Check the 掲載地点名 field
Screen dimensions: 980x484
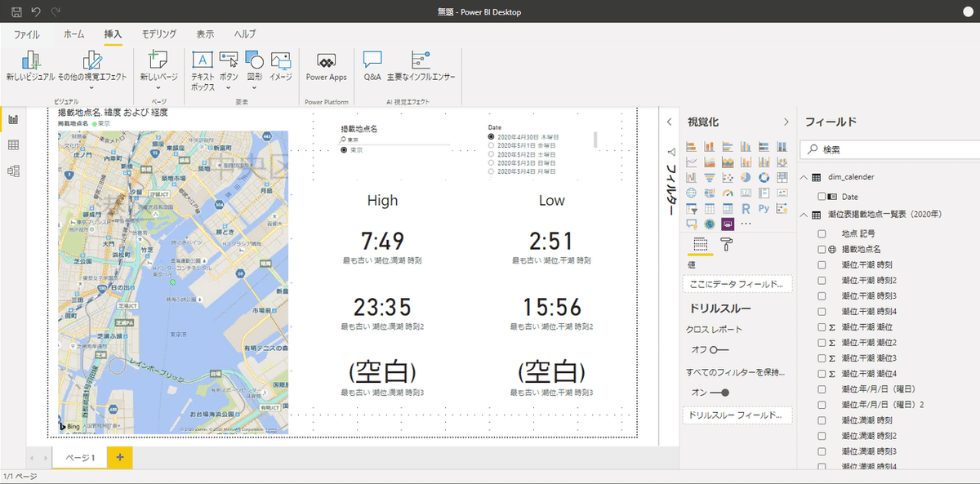tap(822, 249)
